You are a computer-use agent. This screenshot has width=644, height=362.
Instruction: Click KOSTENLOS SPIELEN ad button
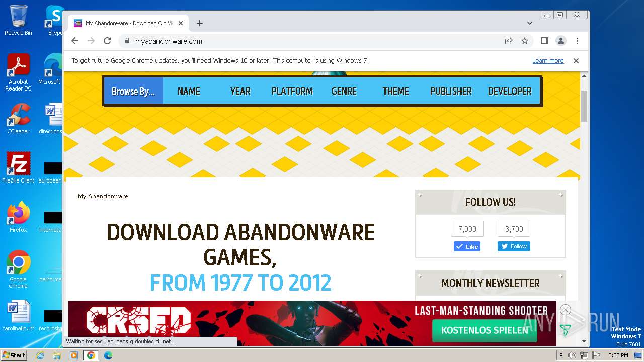click(x=485, y=330)
